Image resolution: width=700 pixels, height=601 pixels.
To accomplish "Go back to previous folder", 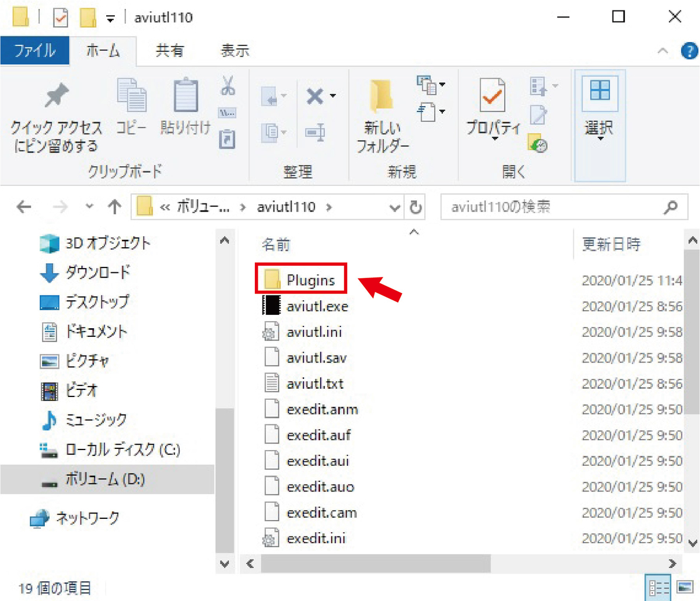I will tap(24, 207).
